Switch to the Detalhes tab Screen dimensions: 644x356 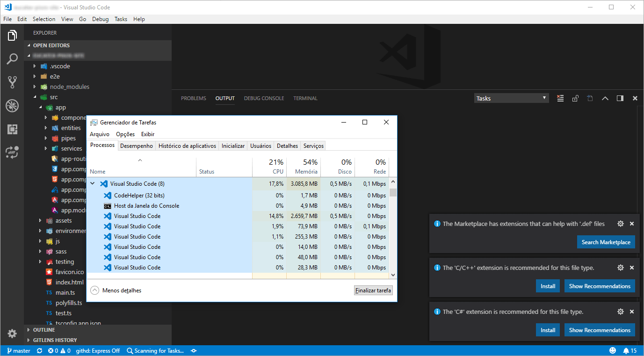click(x=287, y=146)
